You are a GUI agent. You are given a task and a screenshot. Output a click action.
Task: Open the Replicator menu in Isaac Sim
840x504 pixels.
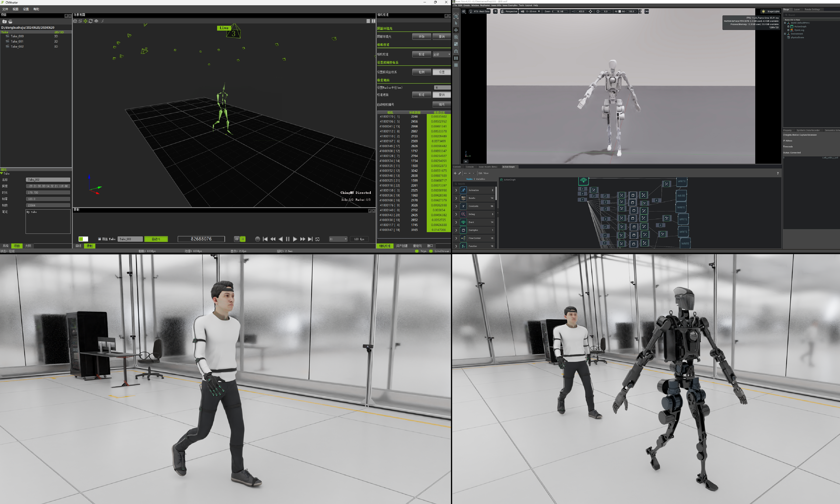tap(485, 5)
